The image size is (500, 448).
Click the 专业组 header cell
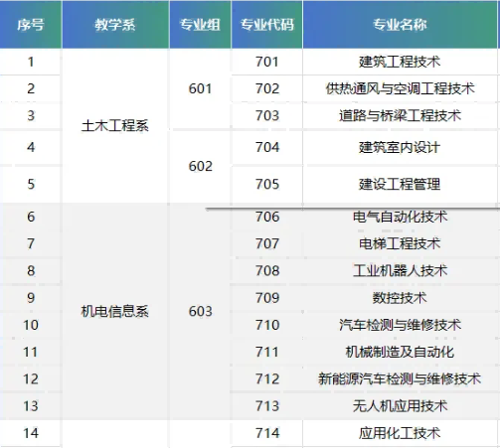[x=200, y=25]
